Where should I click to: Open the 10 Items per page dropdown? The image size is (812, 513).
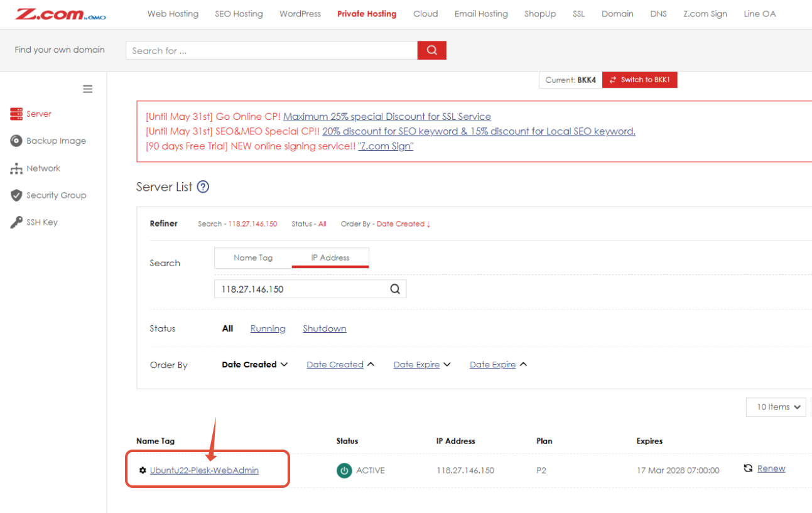coord(776,407)
